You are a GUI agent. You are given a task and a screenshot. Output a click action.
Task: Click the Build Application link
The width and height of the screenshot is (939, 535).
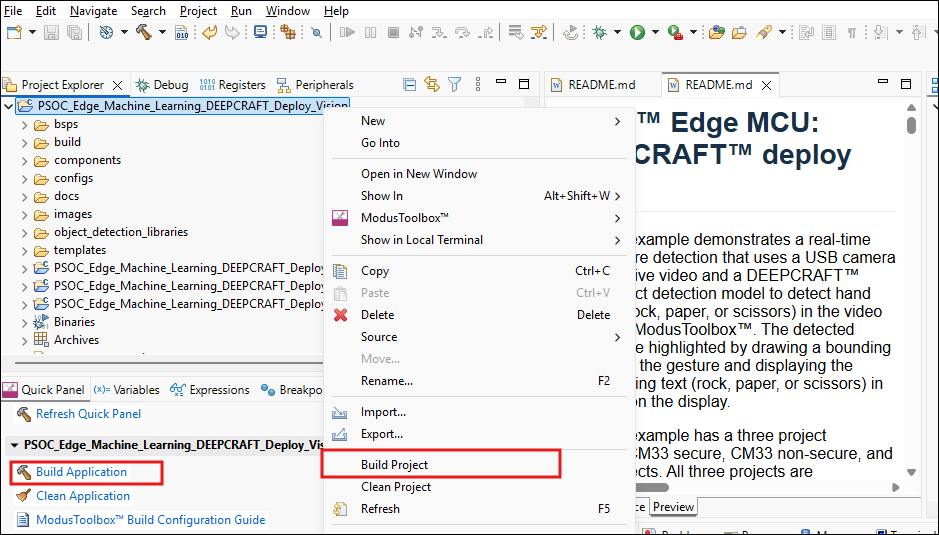[x=81, y=472]
